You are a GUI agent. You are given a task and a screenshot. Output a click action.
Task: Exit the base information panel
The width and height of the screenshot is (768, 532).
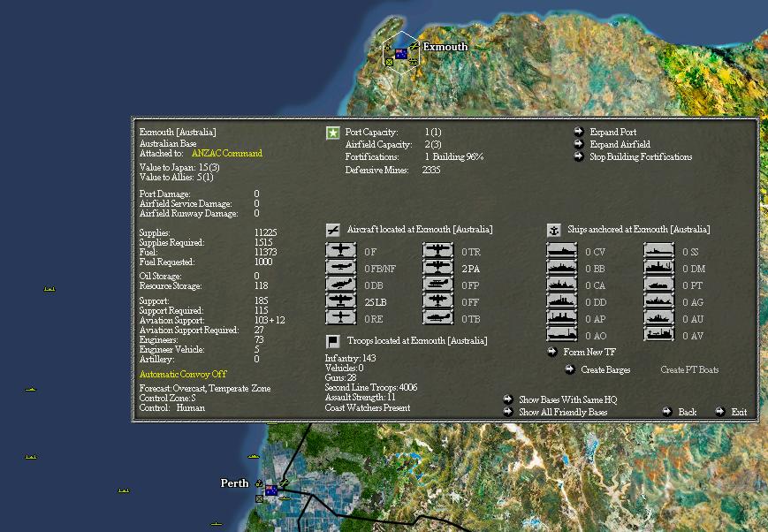tap(739, 413)
